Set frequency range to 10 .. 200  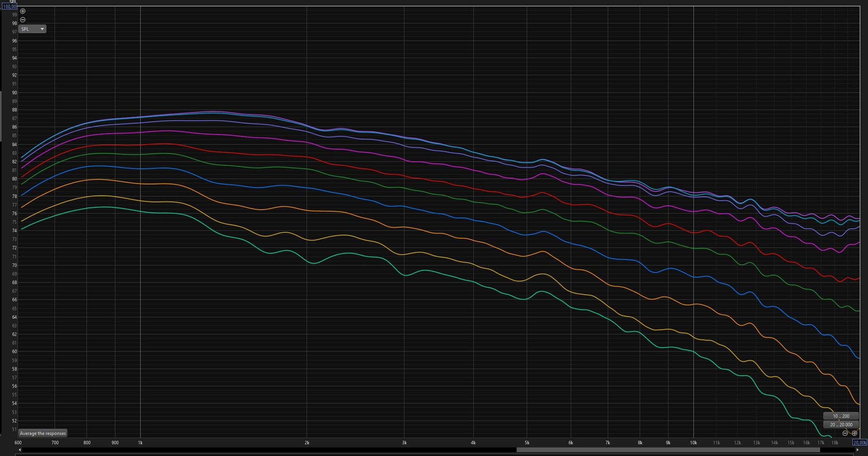click(841, 416)
